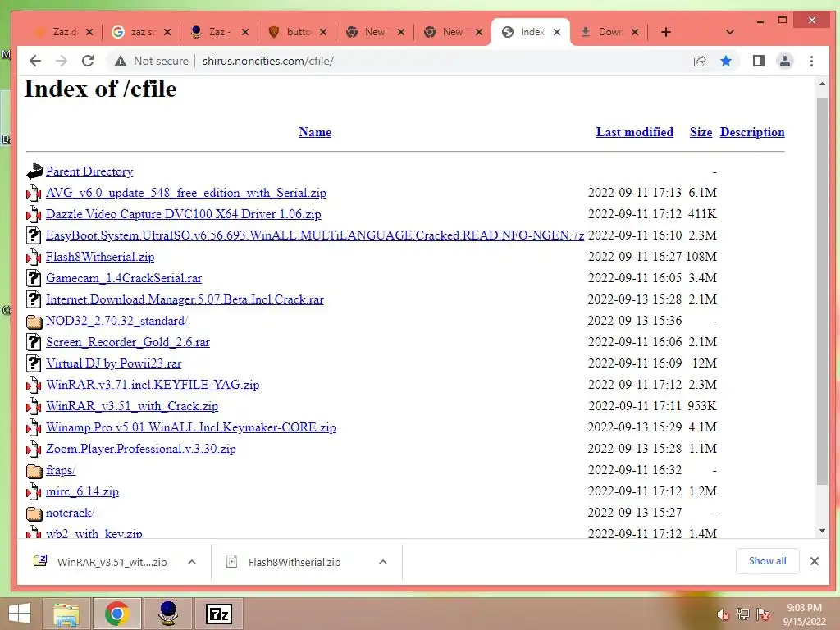Open Dazzle Video Capture DVC100 driver zip
This screenshot has width=840, height=630.
pyautogui.click(x=183, y=214)
